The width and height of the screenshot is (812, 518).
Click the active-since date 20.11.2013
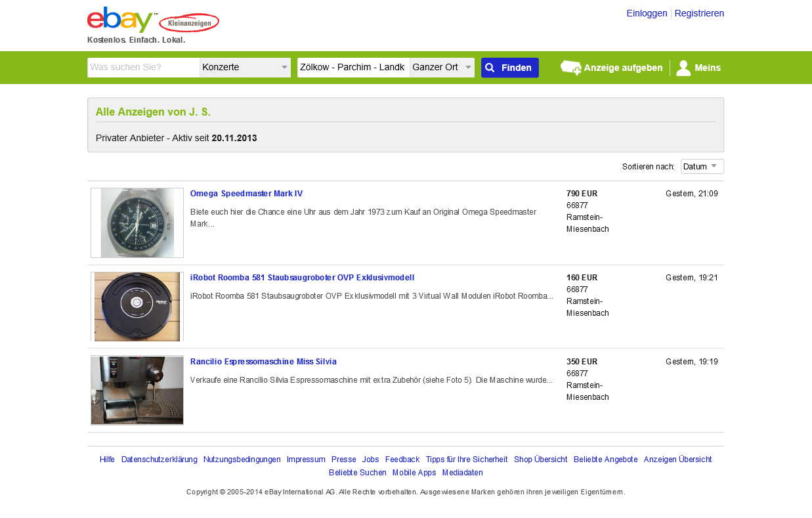tap(234, 139)
